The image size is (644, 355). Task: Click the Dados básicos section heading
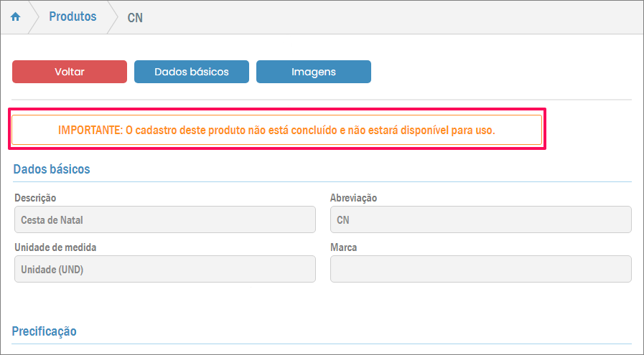[x=52, y=169]
